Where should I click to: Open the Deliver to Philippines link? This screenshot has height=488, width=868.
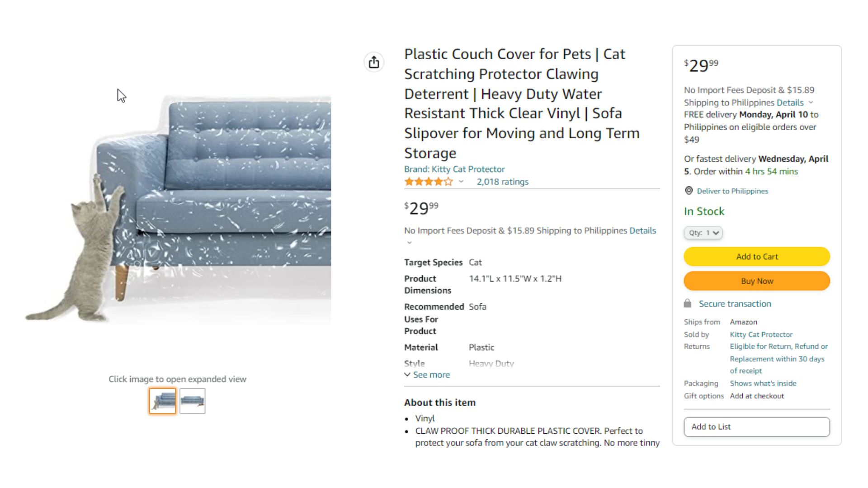click(732, 191)
